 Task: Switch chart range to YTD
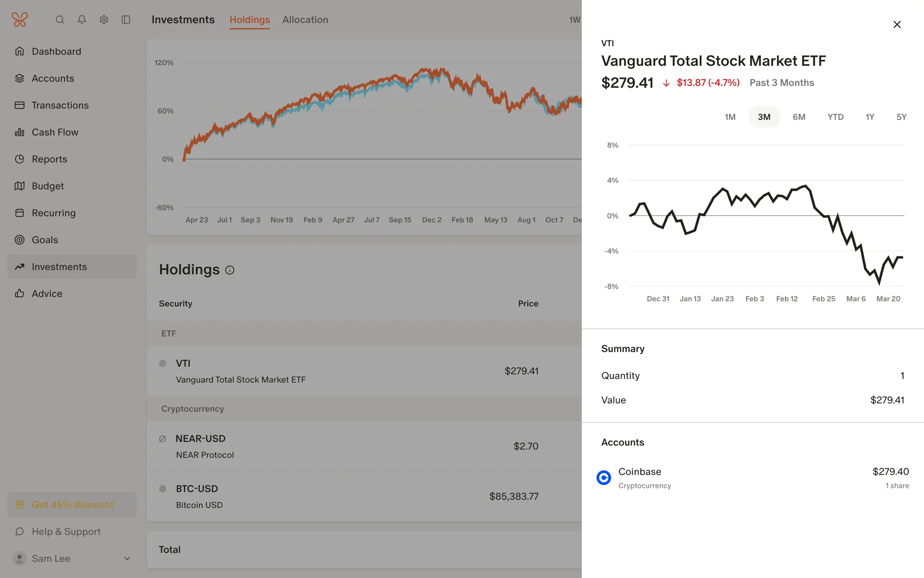pyautogui.click(x=835, y=117)
